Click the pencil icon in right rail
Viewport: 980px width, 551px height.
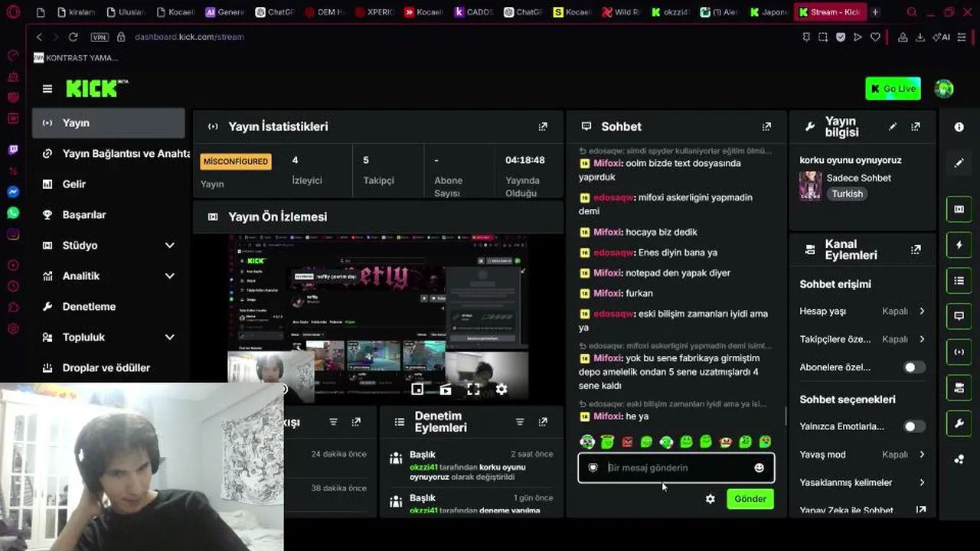959,163
